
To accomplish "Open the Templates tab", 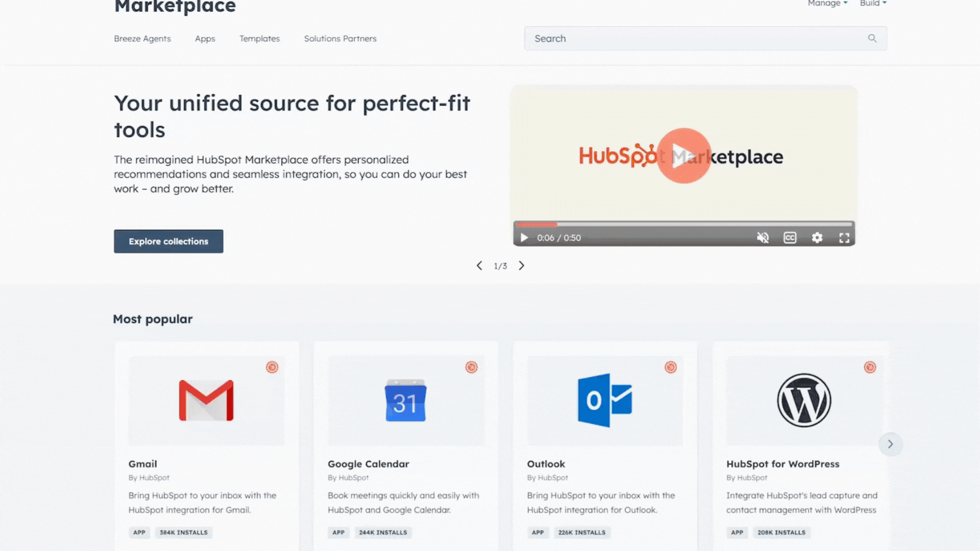I will coord(260,39).
